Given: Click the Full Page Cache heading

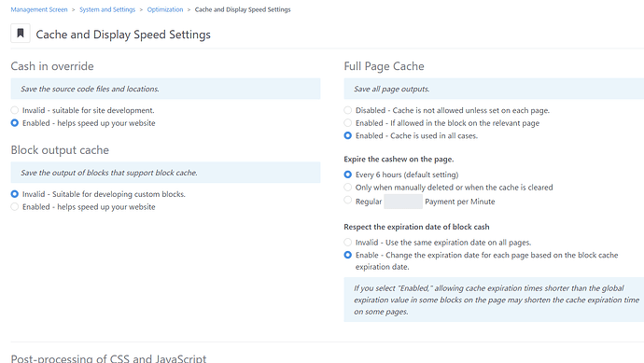Looking at the screenshot, I should pyautogui.click(x=384, y=66).
